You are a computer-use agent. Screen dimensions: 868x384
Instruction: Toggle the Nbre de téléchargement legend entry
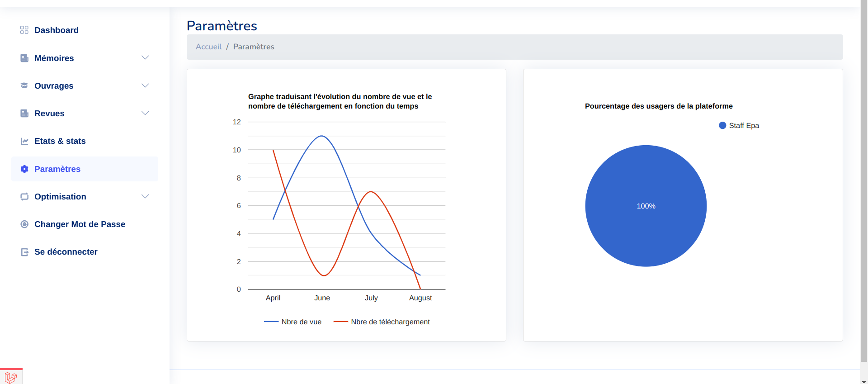pos(382,322)
